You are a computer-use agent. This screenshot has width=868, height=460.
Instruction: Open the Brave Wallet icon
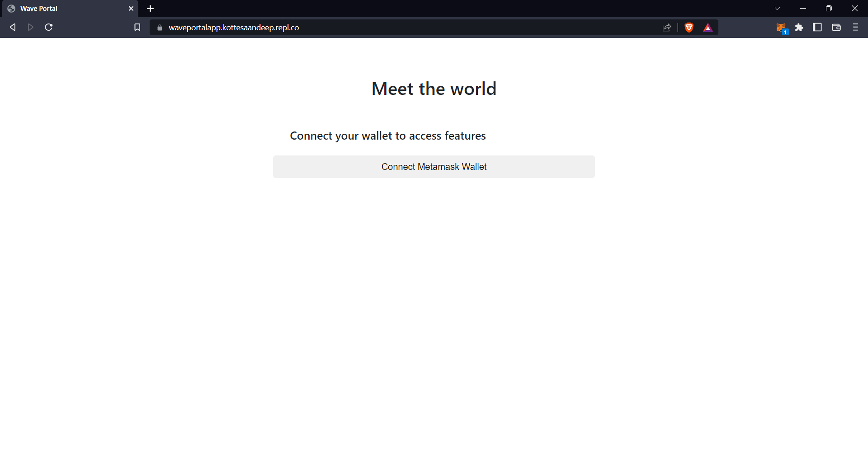click(x=836, y=28)
